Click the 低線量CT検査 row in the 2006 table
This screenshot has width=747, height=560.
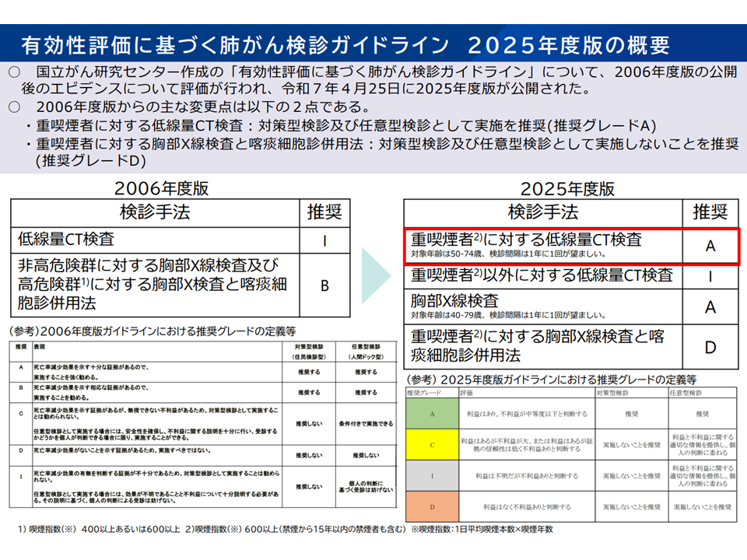point(155,240)
